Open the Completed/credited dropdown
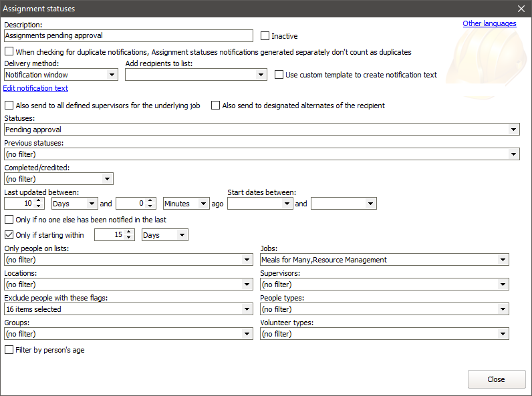Image resolution: width=532 pixels, height=396 pixels. [x=107, y=179]
